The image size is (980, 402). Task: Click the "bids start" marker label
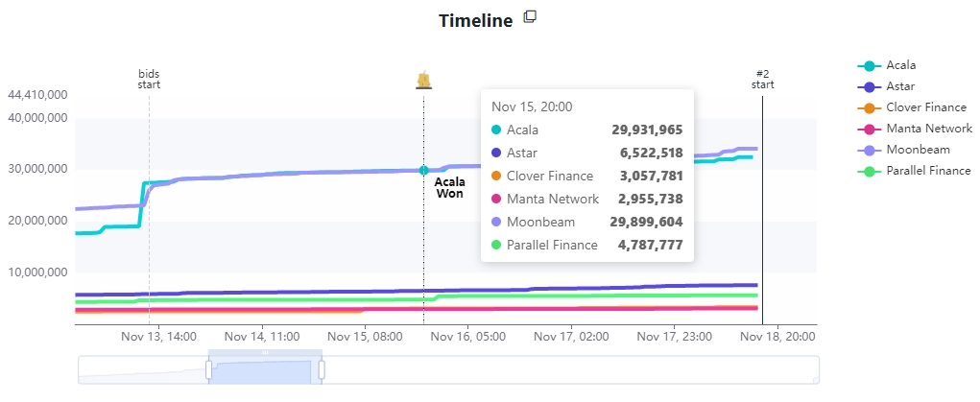(x=149, y=79)
